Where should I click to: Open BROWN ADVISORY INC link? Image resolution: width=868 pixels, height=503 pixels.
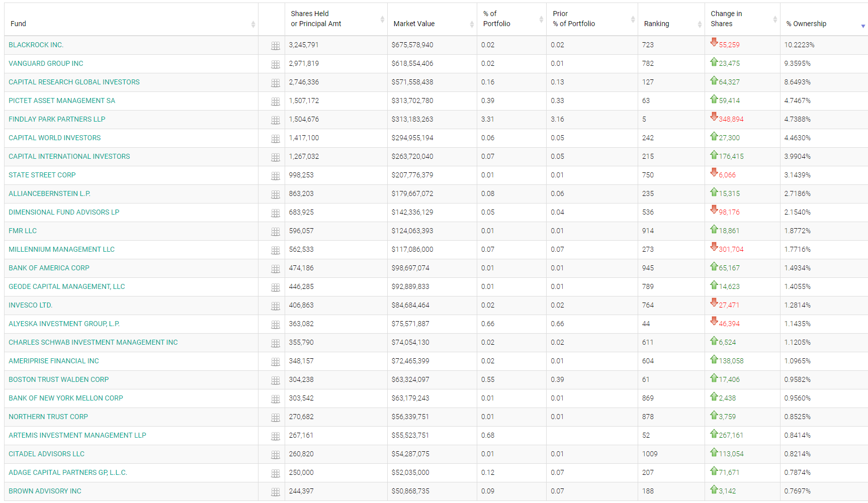(45, 491)
